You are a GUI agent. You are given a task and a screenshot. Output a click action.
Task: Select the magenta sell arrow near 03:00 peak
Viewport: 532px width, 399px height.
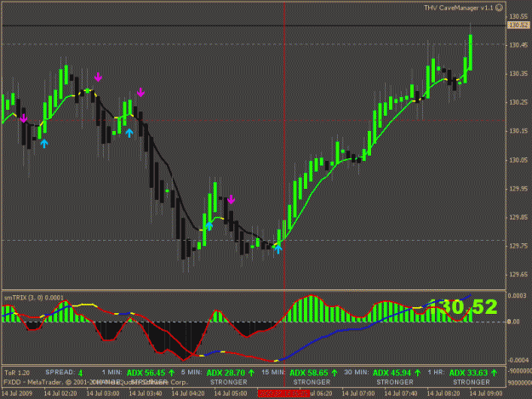click(98, 77)
